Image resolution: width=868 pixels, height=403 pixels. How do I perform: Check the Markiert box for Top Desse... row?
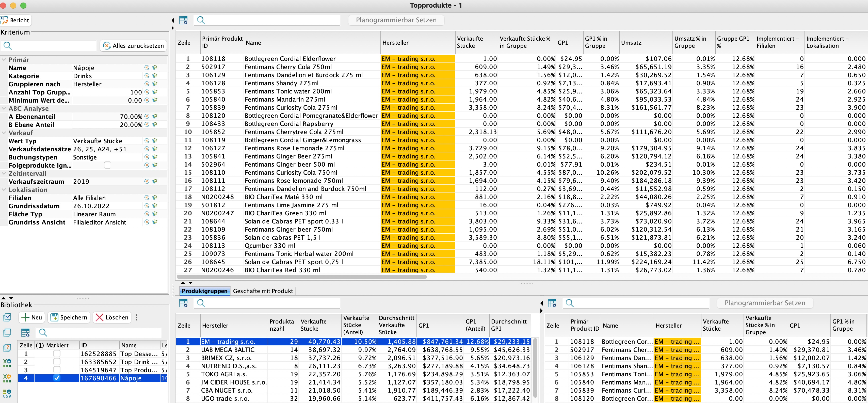57,354
